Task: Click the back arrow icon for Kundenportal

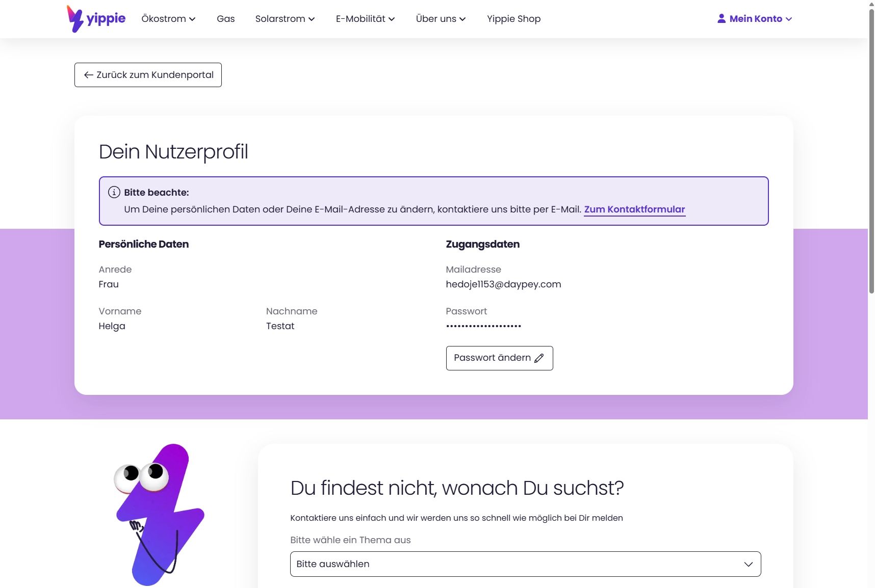Action: pos(89,75)
